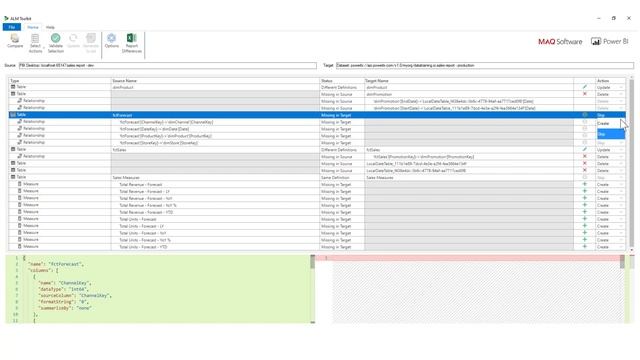640x360 pixels.
Task: Switch to the Home ribbon tab
Action: (x=33, y=27)
